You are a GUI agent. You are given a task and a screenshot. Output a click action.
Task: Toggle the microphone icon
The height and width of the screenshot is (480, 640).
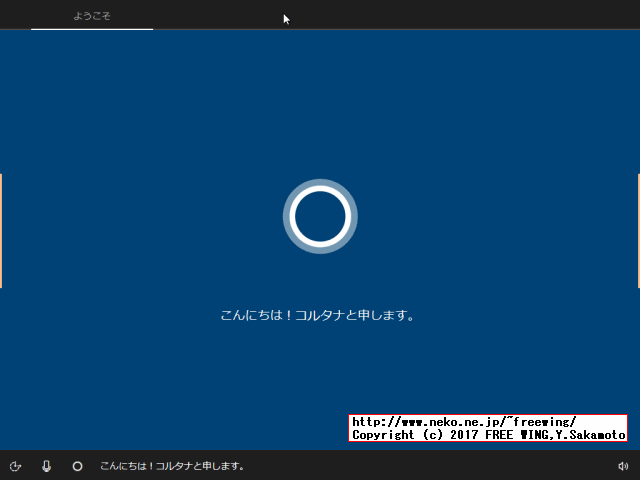(47, 466)
